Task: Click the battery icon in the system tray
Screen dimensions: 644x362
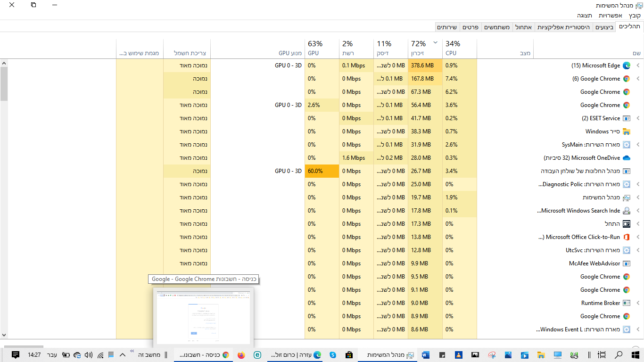Action: (x=66, y=355)
